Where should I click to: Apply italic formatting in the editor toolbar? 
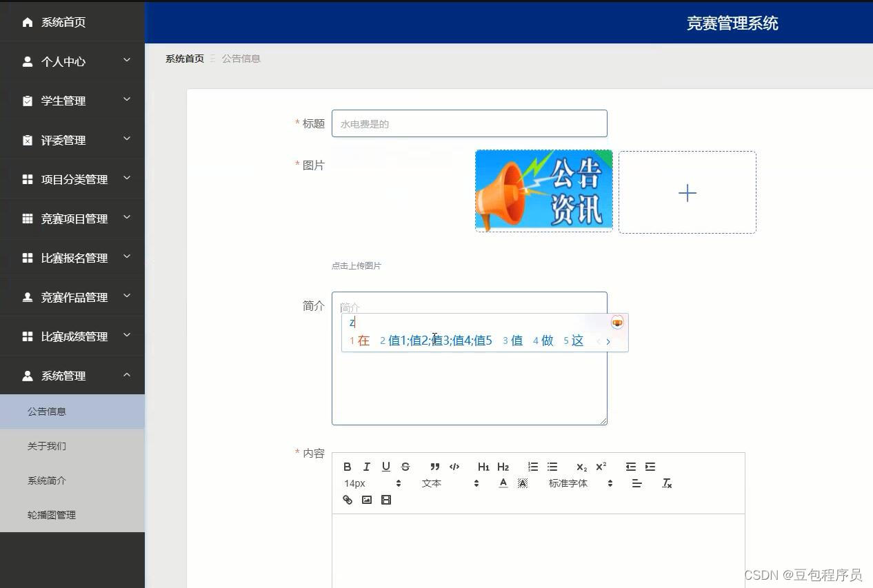tap(366, 467)
